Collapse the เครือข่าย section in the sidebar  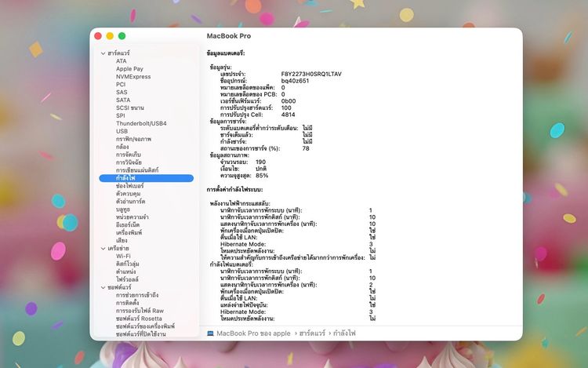click(103, 248)
